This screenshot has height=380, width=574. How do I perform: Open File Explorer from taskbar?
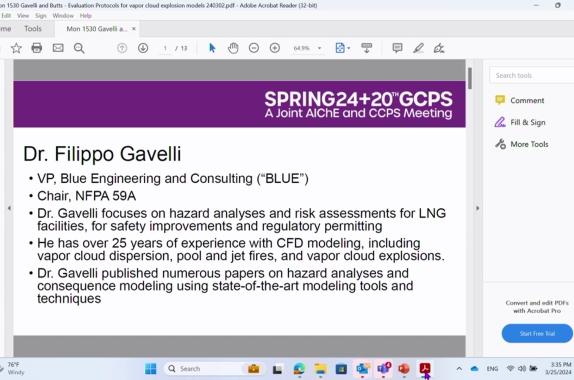coord(320,369)
